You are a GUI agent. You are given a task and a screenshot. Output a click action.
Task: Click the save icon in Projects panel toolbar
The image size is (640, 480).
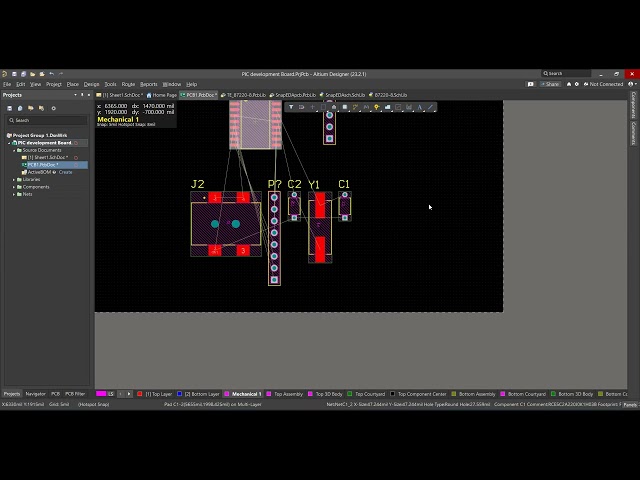tap(9, 108)
